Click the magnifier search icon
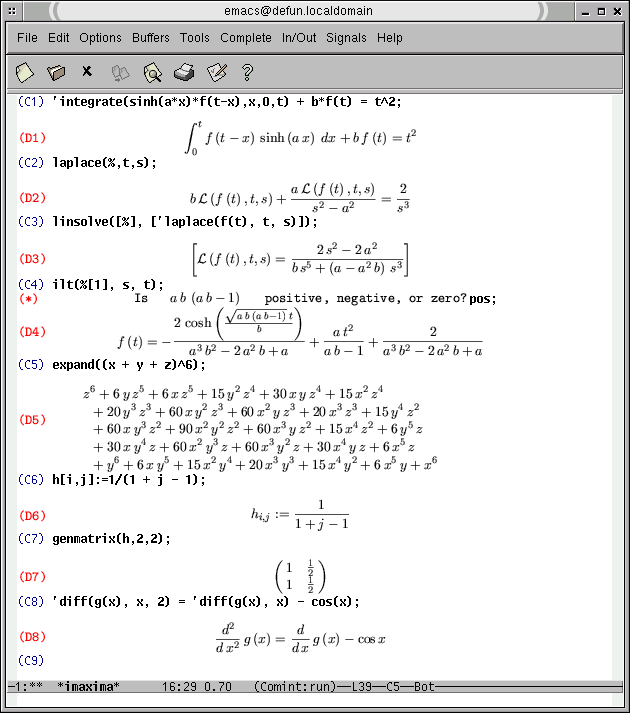630x713 pixels. click(152, 72)
